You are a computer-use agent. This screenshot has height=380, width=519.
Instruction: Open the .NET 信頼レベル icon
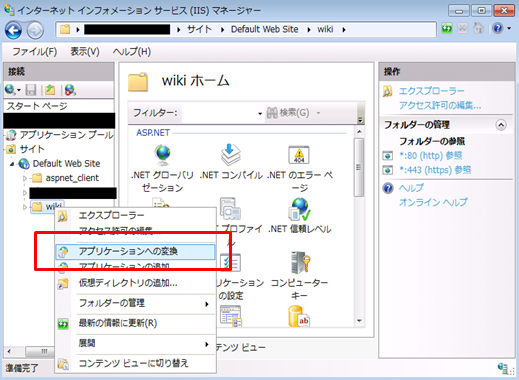tap(299, 209)
